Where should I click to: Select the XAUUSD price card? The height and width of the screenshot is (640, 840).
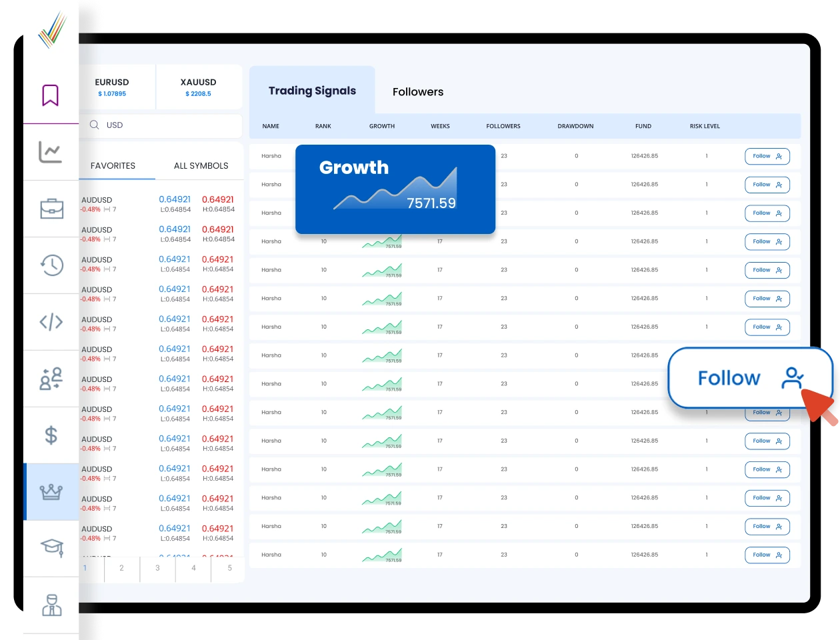198,87
